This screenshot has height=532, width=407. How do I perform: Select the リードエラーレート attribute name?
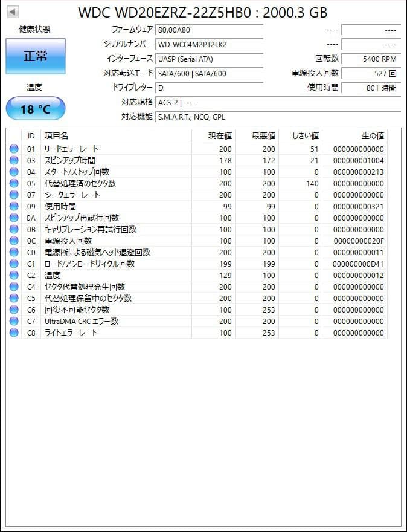point(71,149)
